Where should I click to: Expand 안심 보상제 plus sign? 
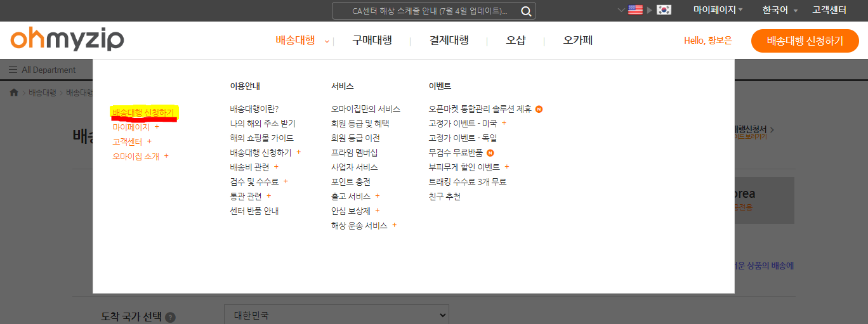[x=377, y=211]
